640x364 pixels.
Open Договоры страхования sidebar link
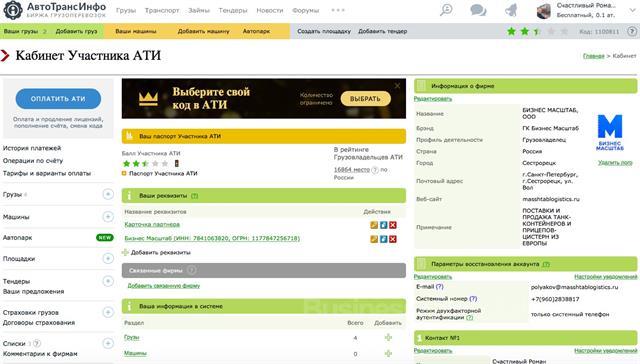[x=39, y=322]
